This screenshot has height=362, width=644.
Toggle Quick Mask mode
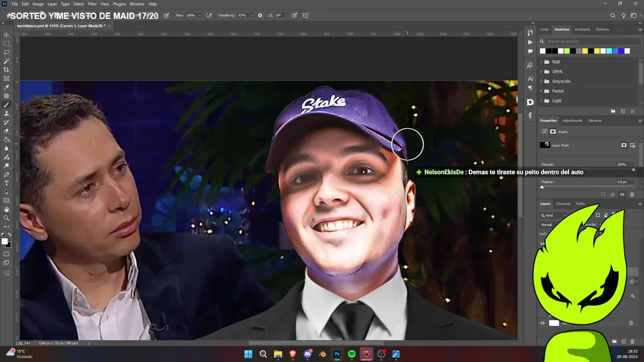click(x=7, y=254)
